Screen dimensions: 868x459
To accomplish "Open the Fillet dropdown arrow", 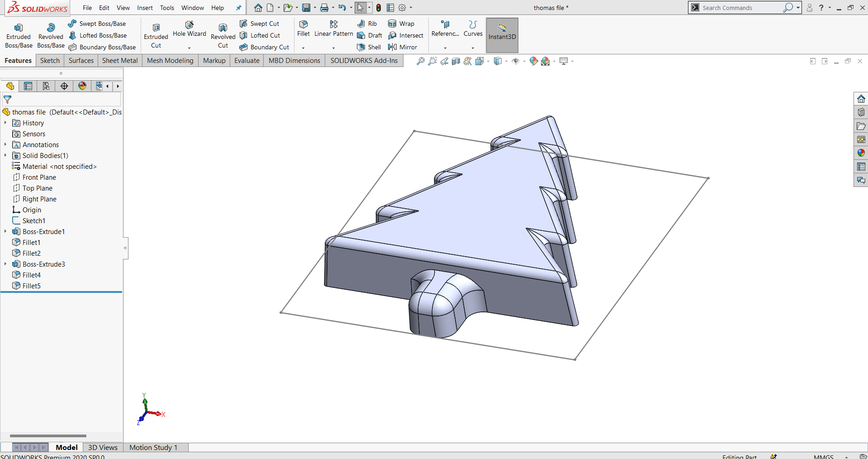I will click(x=304, y=48).
